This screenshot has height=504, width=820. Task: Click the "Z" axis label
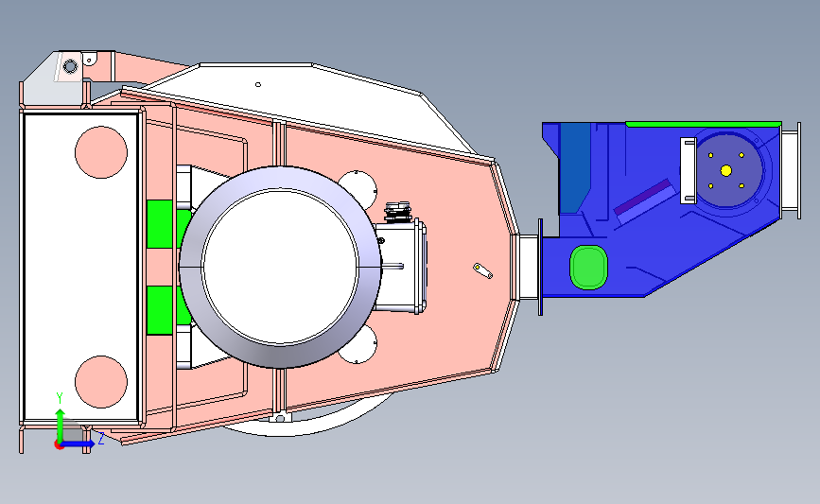coord(100,438)
